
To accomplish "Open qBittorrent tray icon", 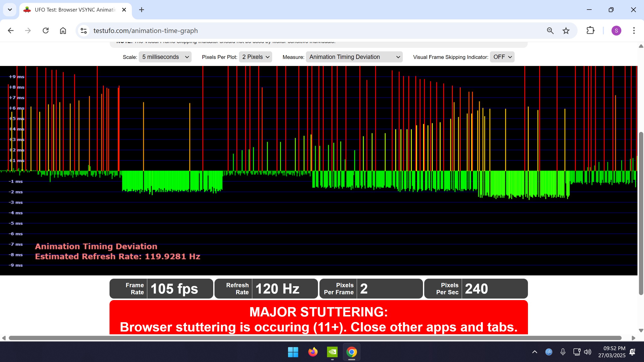I will click(x=549, y=352).
